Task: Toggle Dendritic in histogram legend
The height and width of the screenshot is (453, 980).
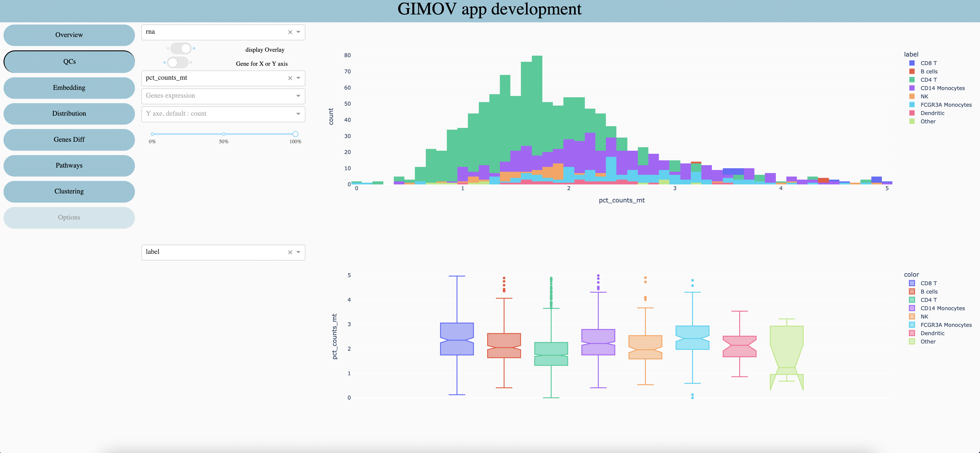Action: tap(927, 113)
